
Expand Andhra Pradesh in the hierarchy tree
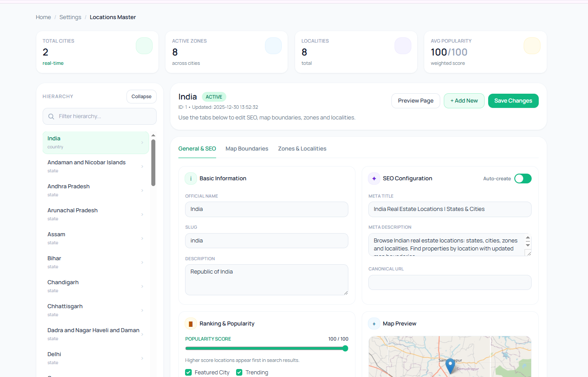tap(142, 190)
